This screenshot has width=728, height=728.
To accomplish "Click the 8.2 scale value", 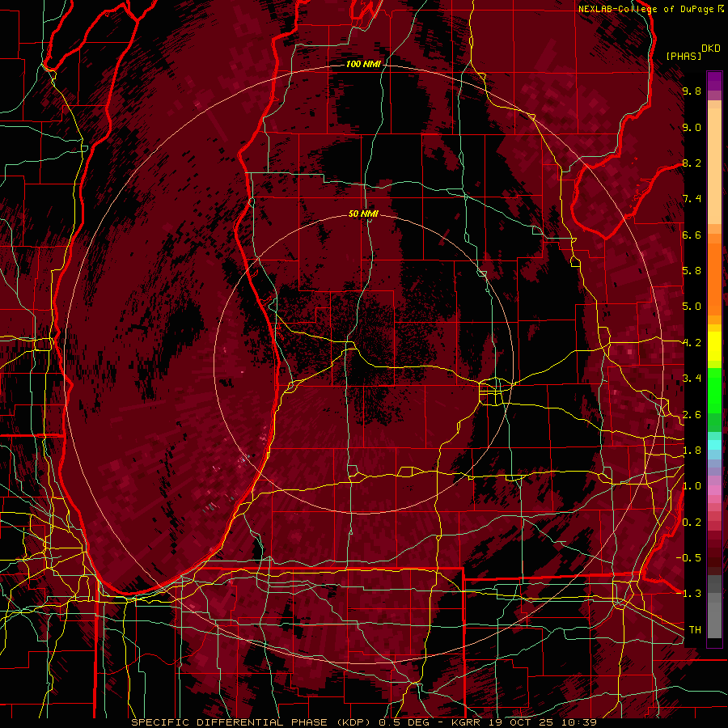I will tap(692, 163).
